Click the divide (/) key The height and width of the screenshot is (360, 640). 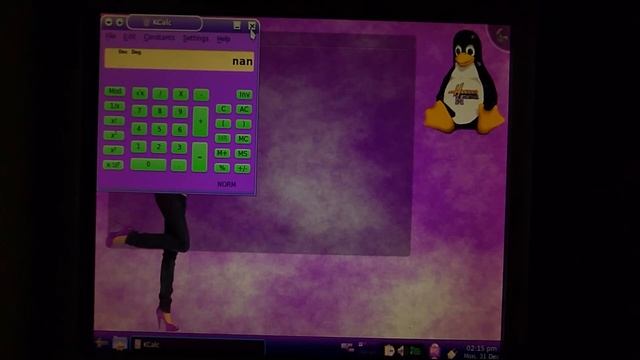pyautogui.click(x=160, y=94)
